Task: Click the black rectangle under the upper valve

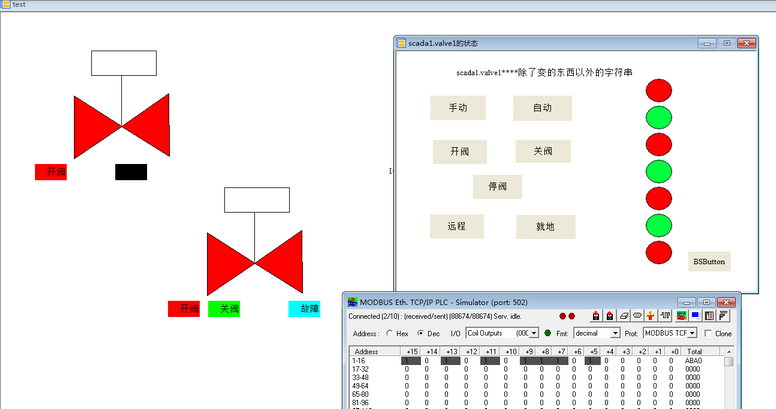Action: [131, 172]
